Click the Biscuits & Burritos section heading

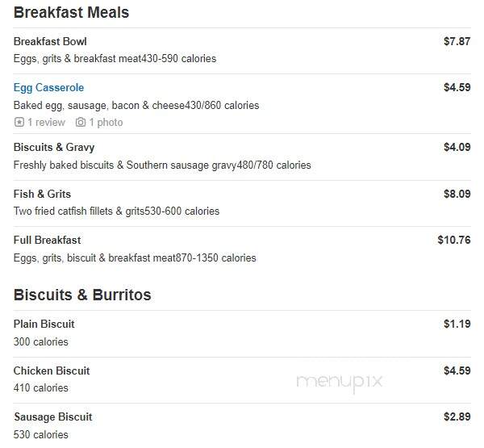(x=82, y=295)
